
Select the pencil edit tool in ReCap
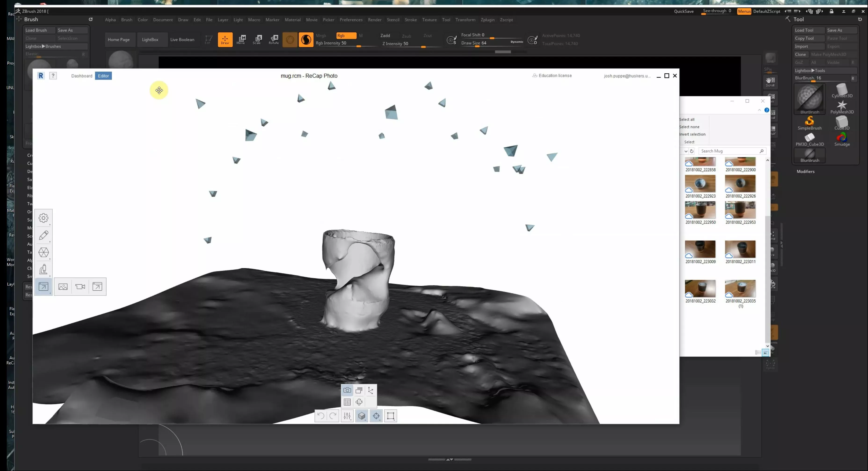pos(44,235)
